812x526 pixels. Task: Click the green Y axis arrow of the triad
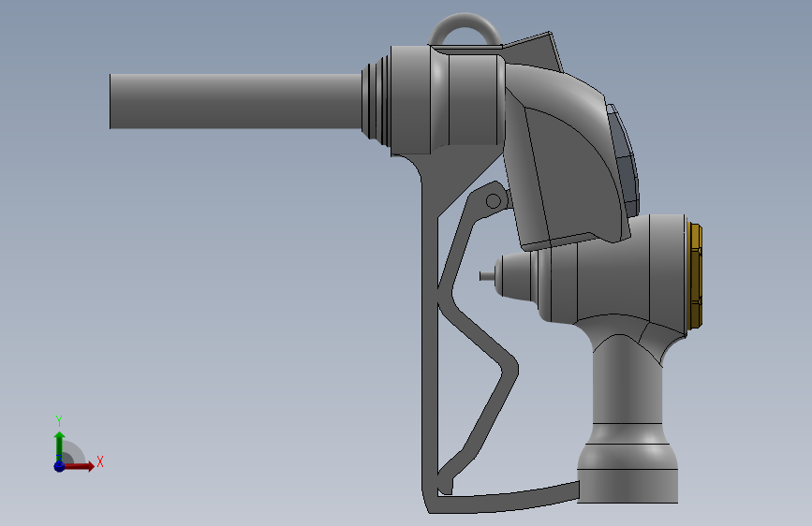click(x=59, y=446)
